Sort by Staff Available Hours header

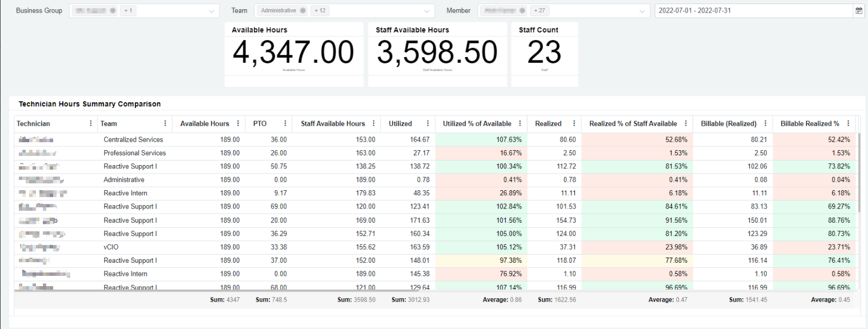tap(333, 123)
